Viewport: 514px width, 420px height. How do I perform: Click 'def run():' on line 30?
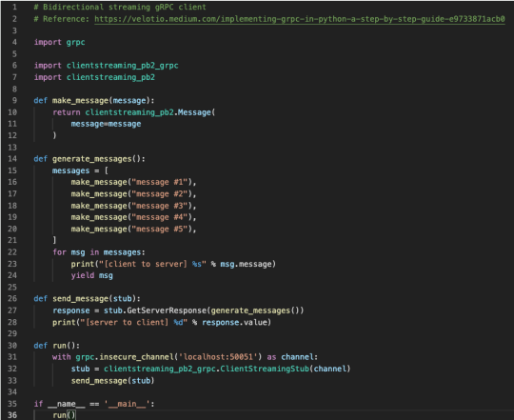coord(57,346)
